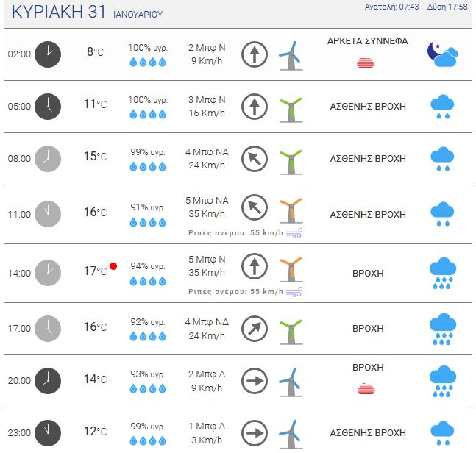476x453 pixels.
Task: Click the ΑΣΘΕΝΗΣ ΒΡΟΧΗ label at 23:00
Action: click(x=368, y=432)
